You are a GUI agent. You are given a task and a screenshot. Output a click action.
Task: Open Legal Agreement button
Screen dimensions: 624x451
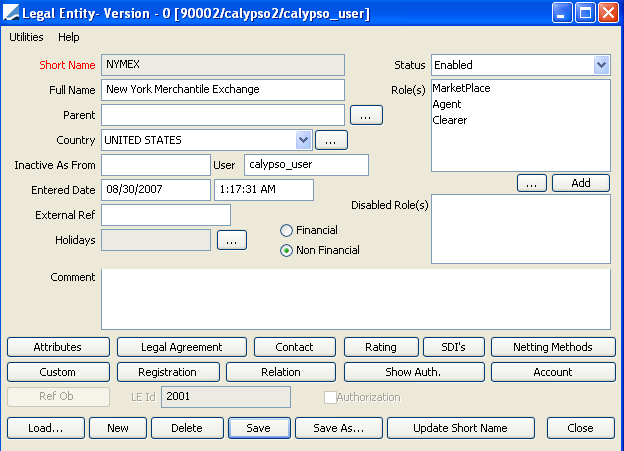(181, 347)
